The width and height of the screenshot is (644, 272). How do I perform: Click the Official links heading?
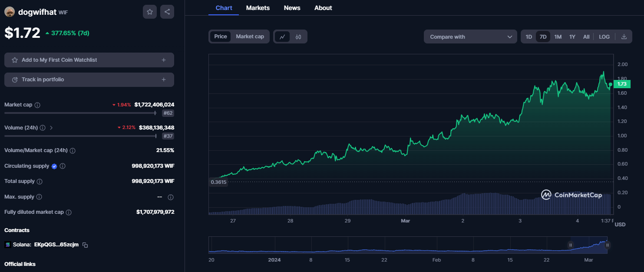20,264
